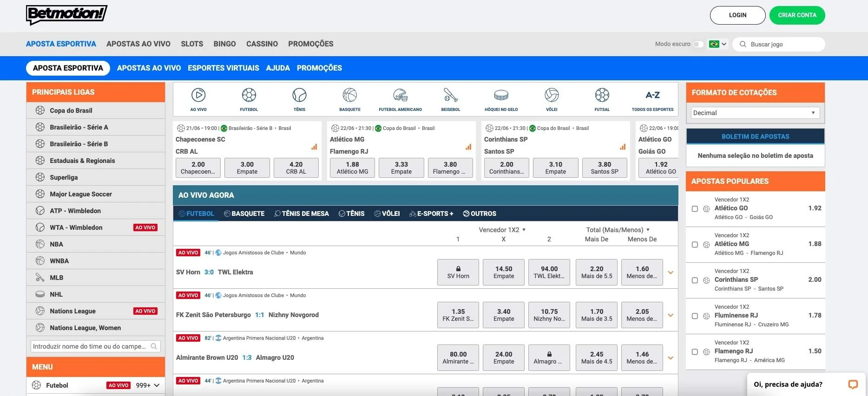
Task: Switch to Vôlei live tab
Action: [x=387, y=214]
